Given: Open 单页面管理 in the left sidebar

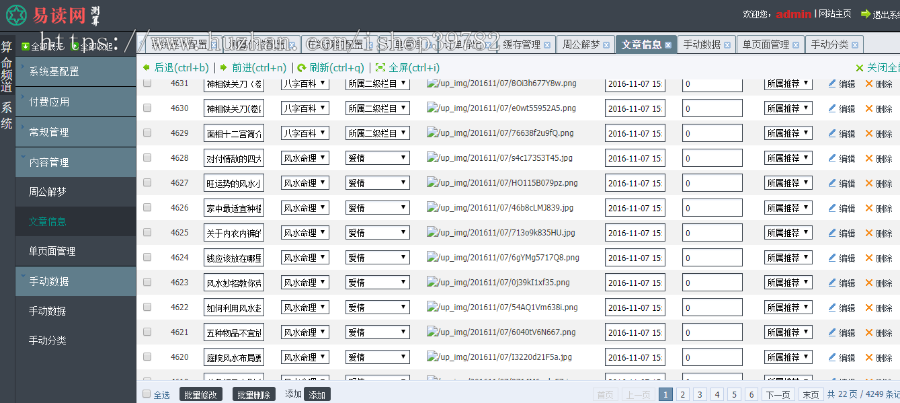Looking at the screenshot, I should (52, 251).
